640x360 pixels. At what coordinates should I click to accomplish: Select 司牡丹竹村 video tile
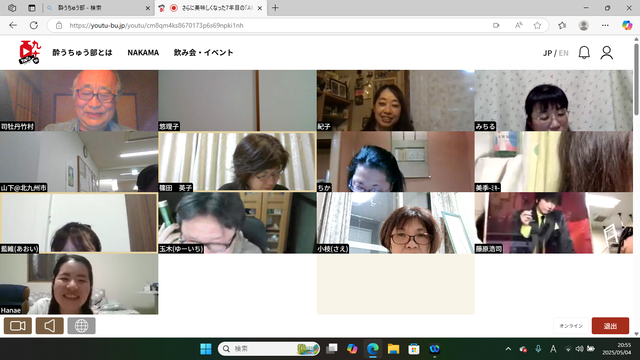click(x=79, y=100)
